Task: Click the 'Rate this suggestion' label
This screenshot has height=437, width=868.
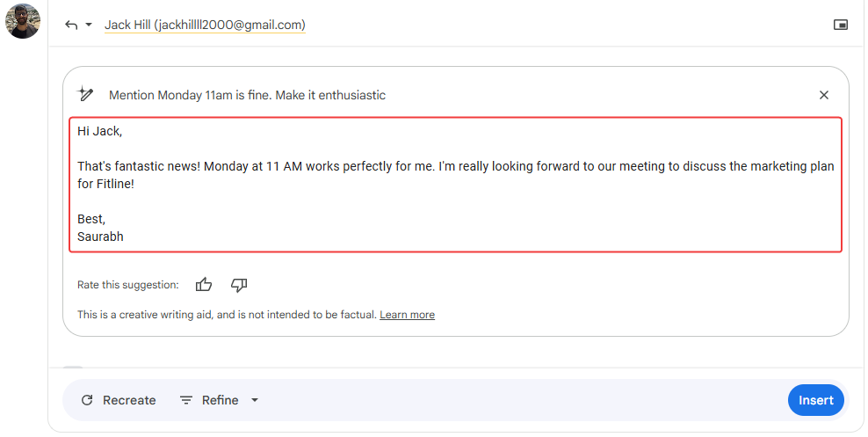Action: tap(127, 285)
